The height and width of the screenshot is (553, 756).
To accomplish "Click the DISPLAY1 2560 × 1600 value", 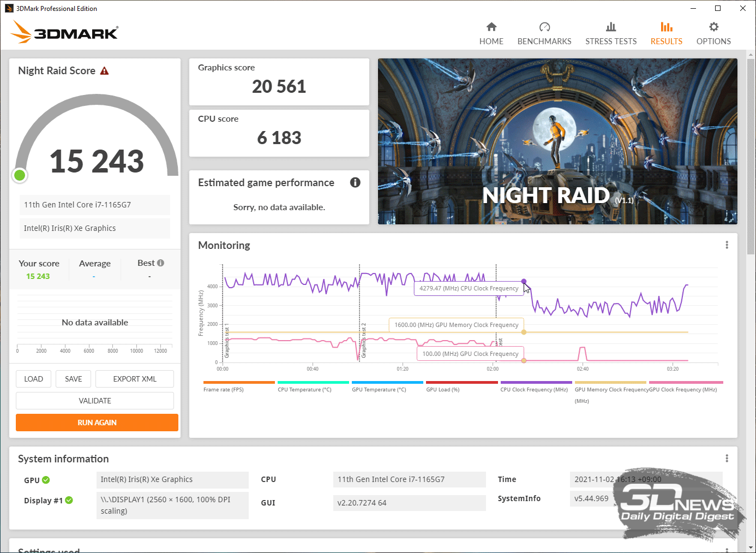I will click(x=172, y=506).
